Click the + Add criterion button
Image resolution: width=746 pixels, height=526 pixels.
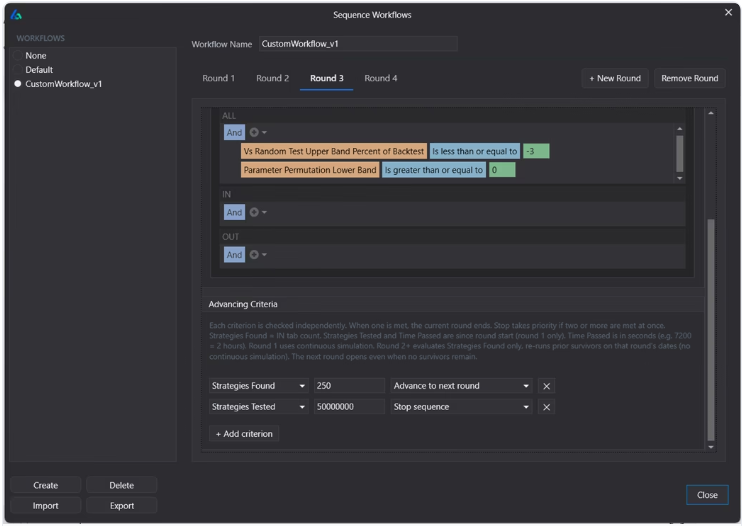[244, 434]
